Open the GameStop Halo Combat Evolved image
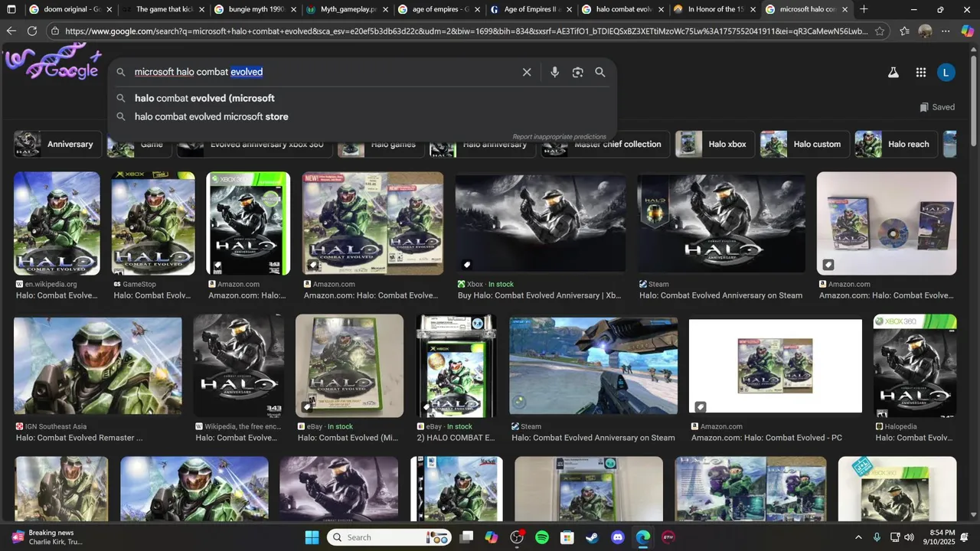Screen dimensions: 980x551 pos(153,223)
